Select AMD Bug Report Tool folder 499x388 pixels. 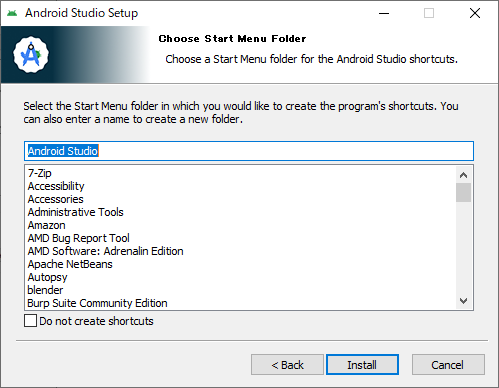[x=79, y=238]
